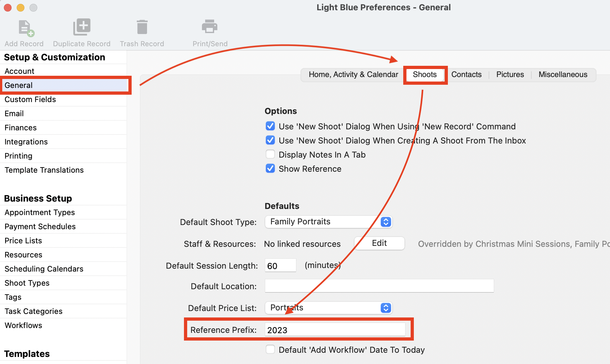Select Shoot Types in the sidebar

point(27,283)
